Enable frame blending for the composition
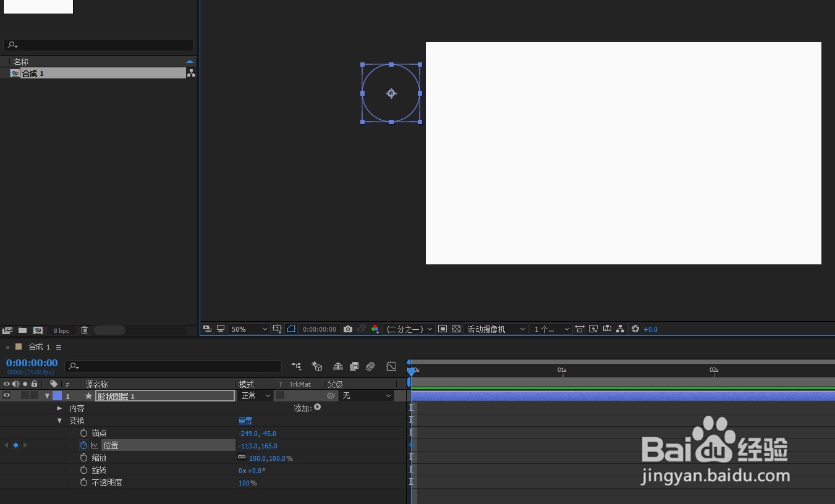The image size is (835, 504). pyautogui.click(x=354, y=366)
